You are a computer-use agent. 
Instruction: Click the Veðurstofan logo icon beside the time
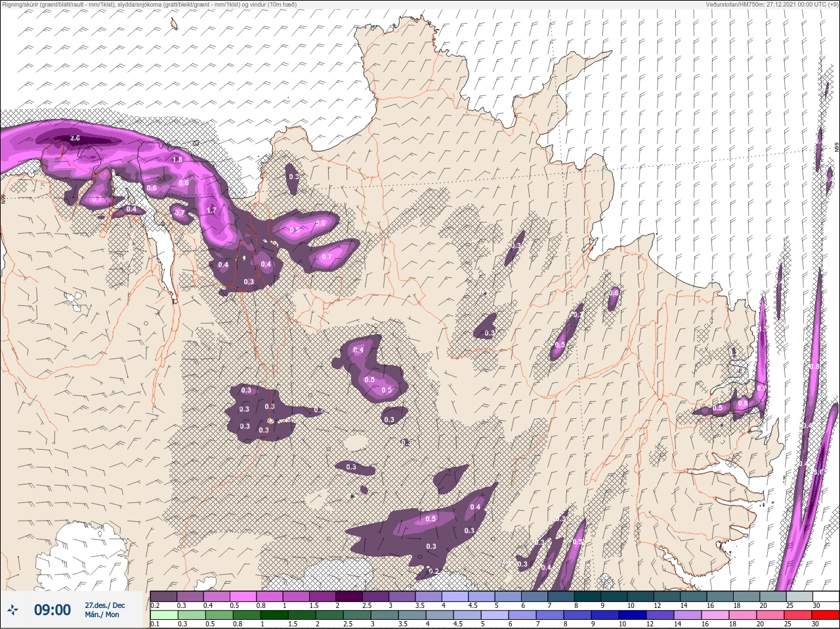(x=12, y=609)
